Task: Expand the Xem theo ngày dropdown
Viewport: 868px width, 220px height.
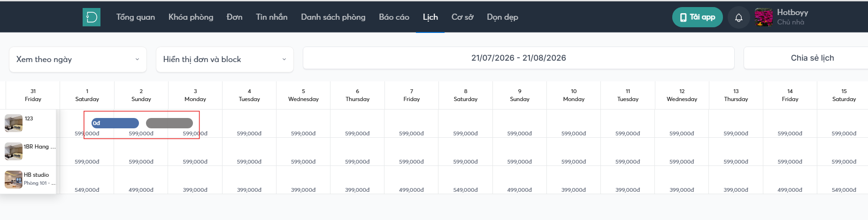Action: 78,59
